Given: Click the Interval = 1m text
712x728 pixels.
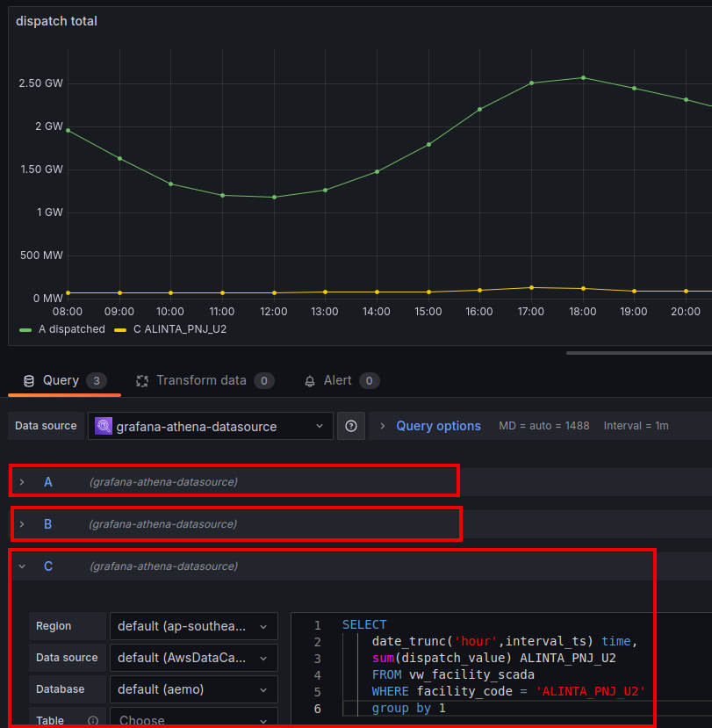Looking at the screenshot, I should coord(636,426).
